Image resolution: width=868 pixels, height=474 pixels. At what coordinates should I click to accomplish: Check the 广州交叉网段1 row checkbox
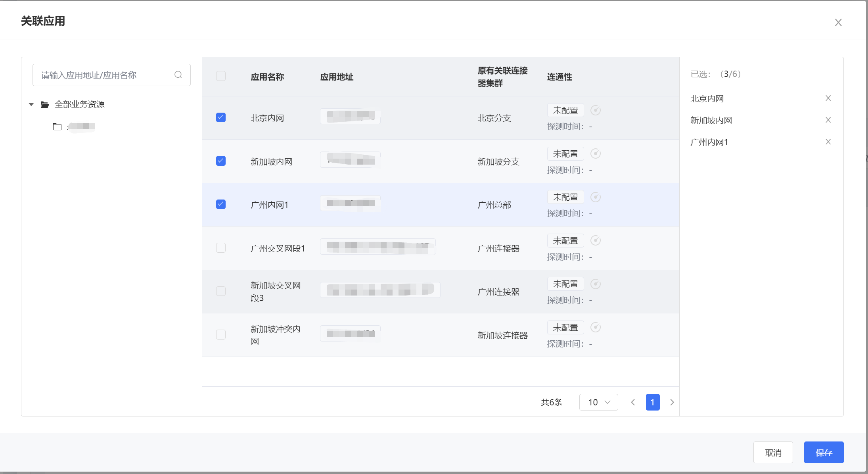[221, 248]
